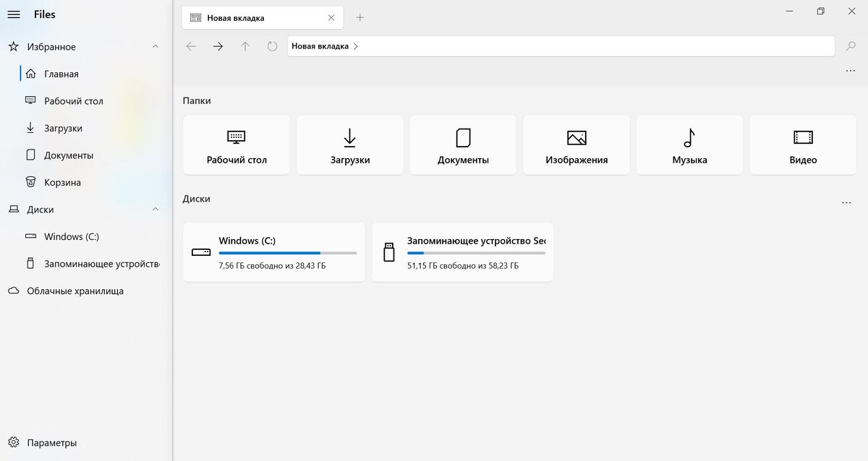Click the download icon on Загрузки card

(349, 137)
